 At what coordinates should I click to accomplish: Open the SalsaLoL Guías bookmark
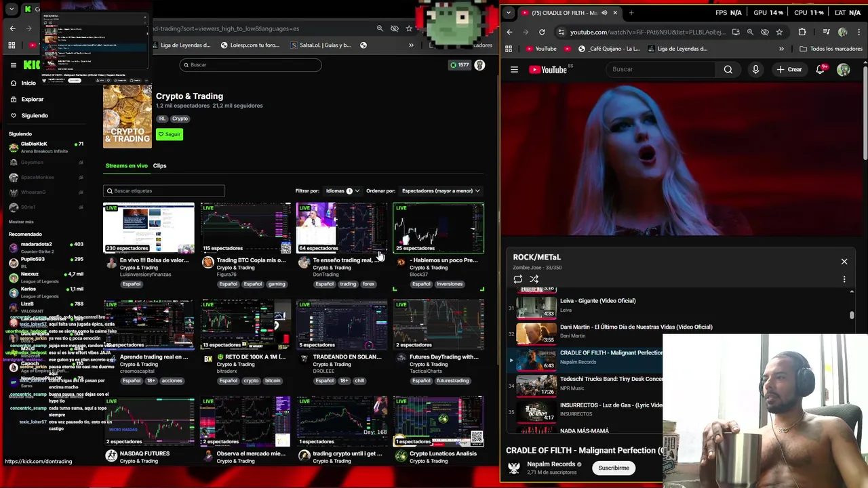point(321,45)
